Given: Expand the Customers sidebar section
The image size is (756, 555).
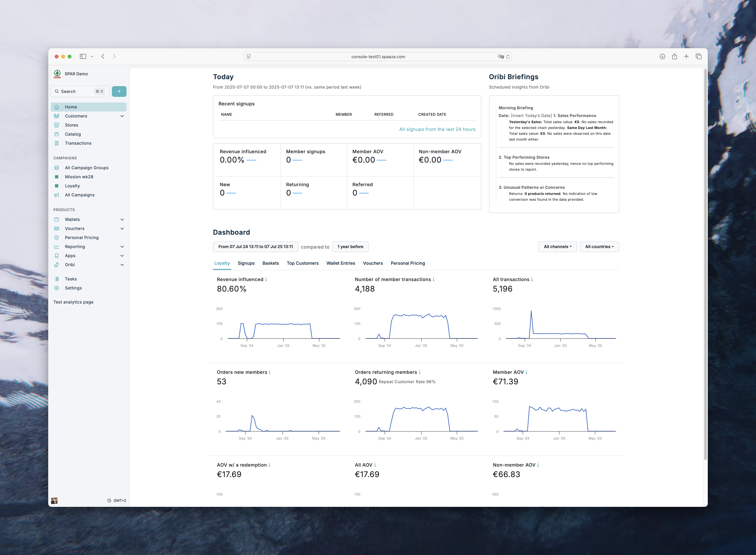Looking at the screenshot, I should pyautogui.click(x=122, y=116).
